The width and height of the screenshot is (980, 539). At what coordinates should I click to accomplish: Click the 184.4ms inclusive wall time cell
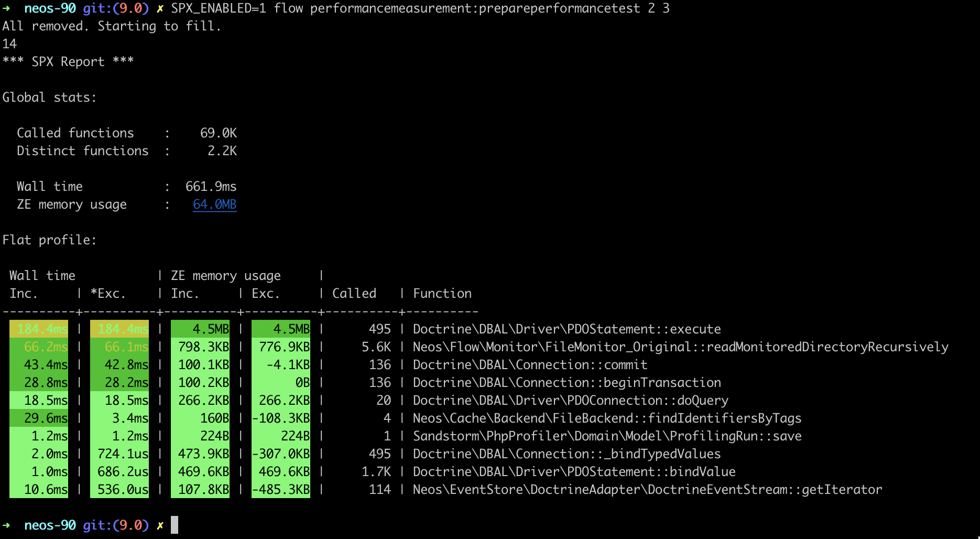pos(39,329)
